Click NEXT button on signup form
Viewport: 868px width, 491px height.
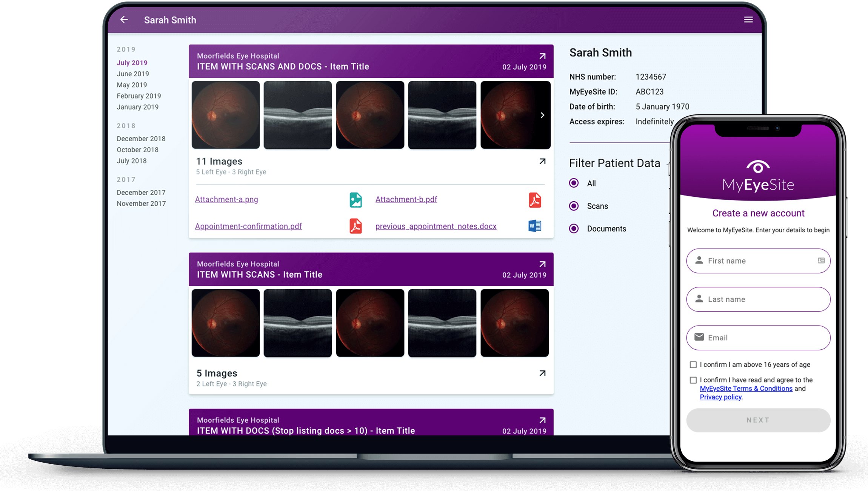point(758,420)
